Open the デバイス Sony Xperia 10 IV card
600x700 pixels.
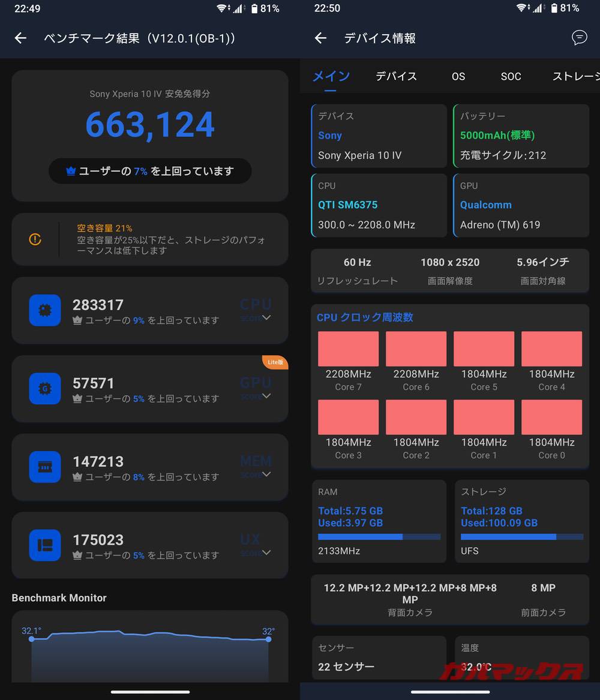point(379,136)
